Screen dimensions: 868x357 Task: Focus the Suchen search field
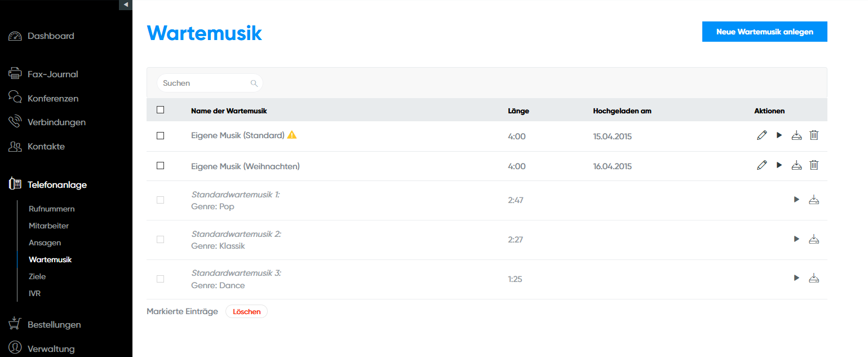204,83
